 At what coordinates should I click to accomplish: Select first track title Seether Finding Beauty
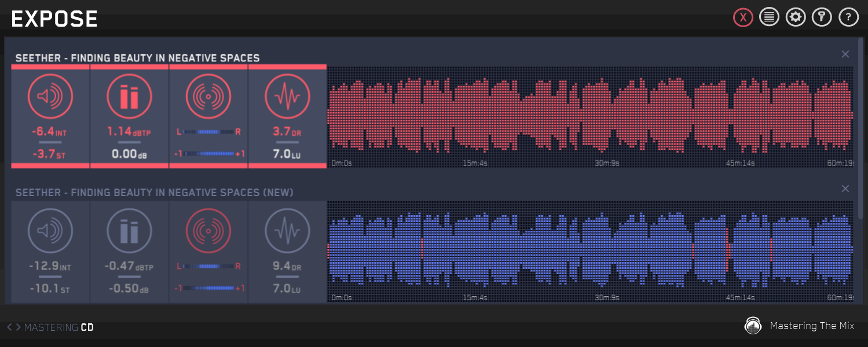(138, 58)
